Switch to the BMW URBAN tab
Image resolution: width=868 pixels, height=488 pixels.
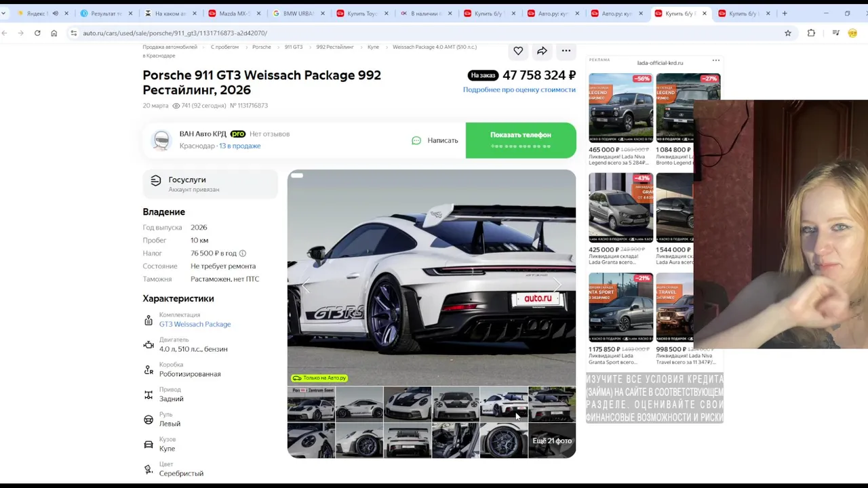click(298, 13)
